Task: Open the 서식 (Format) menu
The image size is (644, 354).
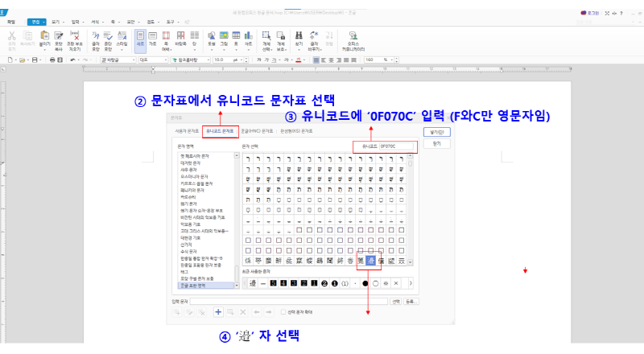Action: (x=95, y=22)
